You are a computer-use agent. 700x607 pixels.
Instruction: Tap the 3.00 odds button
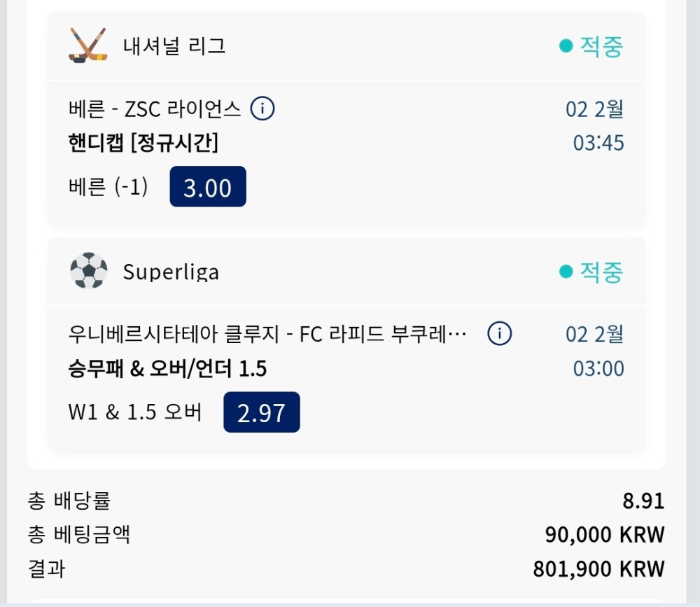pyautogui.click(x=208, y=187)
